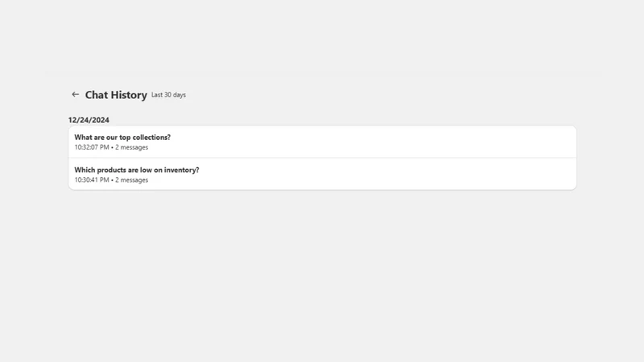Click '2 messages' under the low inventory chat
This screenshot has height=362, width=644.
point(131,179)
